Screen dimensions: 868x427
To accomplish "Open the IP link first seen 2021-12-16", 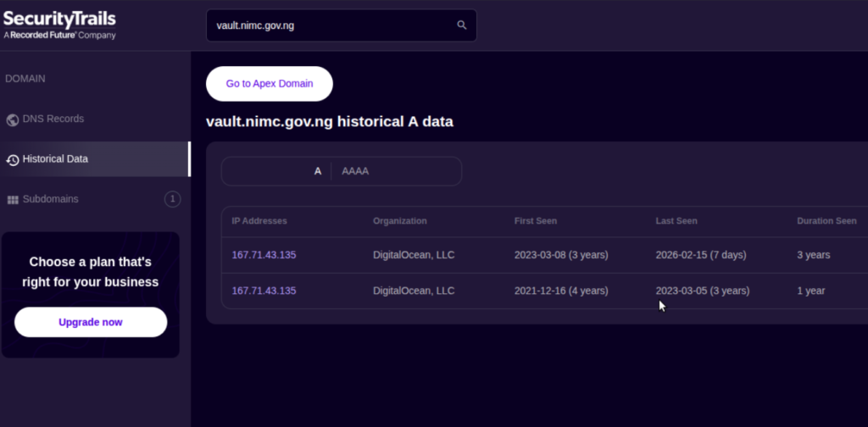I will pos(264,291).
